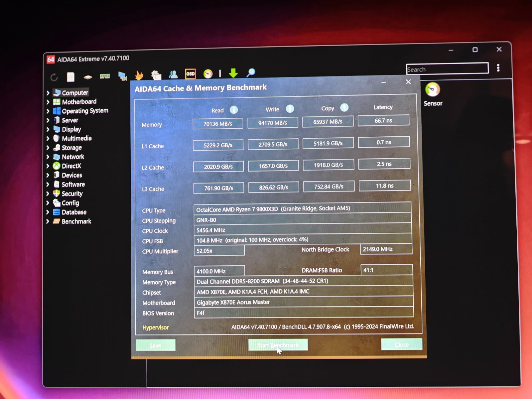The width and height of the screenshot is (532, 399).
Task: Click the magnifier search toolbar icon
Action: click(251, 72)
